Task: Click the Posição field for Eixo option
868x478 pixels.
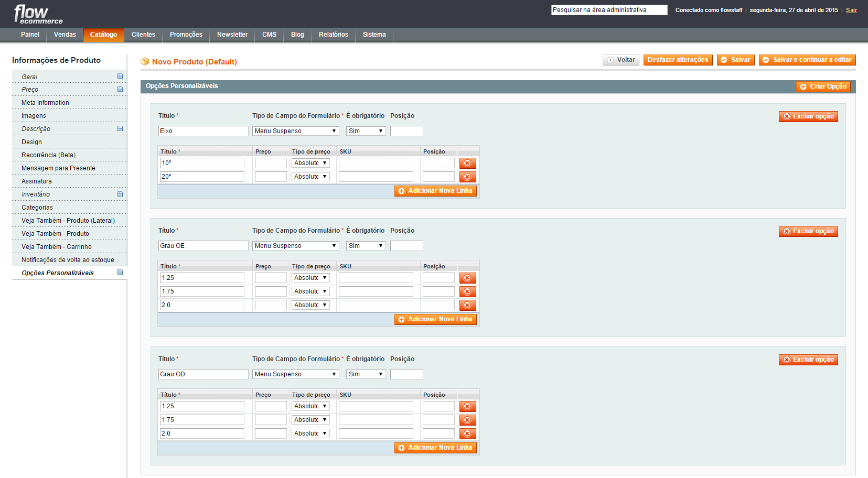Action: pos(406,131)
